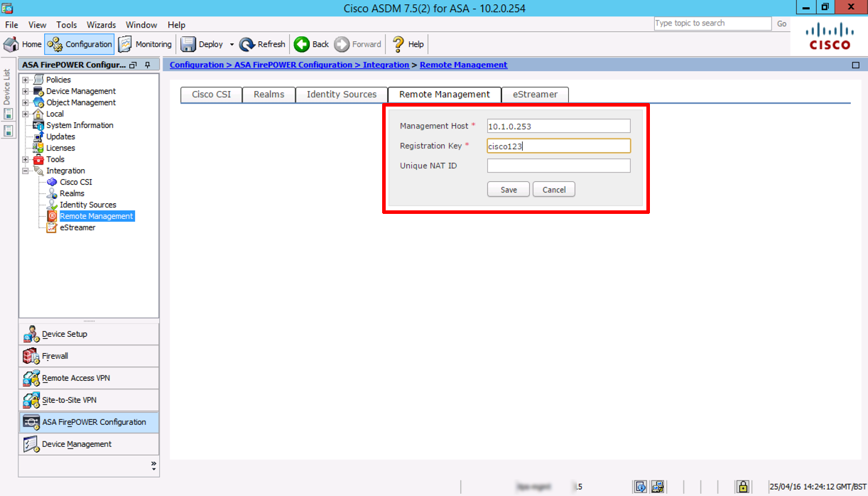Click the Home toolbar icon
The image size is (868, 496).
point(23,44)
